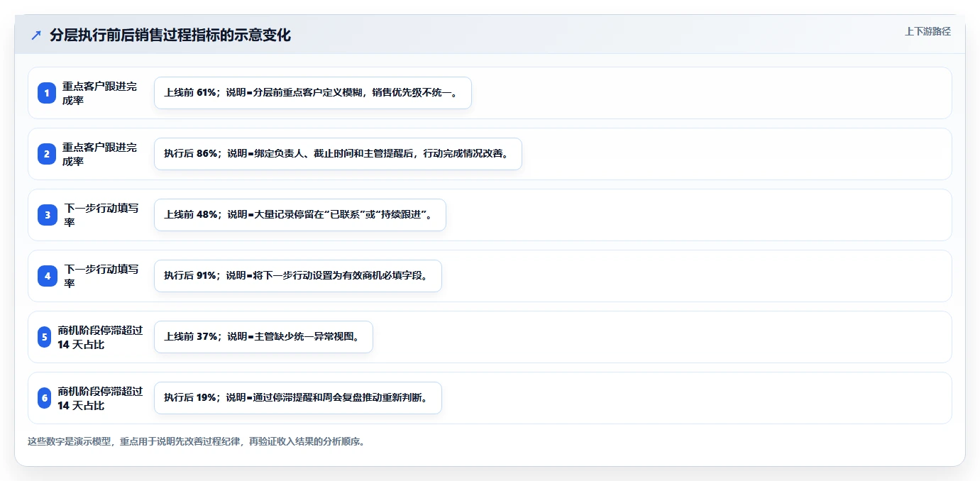The image size is (980, 481).
Task: Select the number 1 badge
Action: coord(47,93)
